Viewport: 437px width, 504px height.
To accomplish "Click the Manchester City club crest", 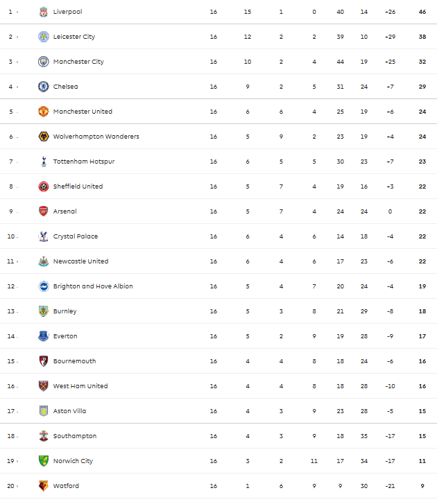I will coord(44,62).
